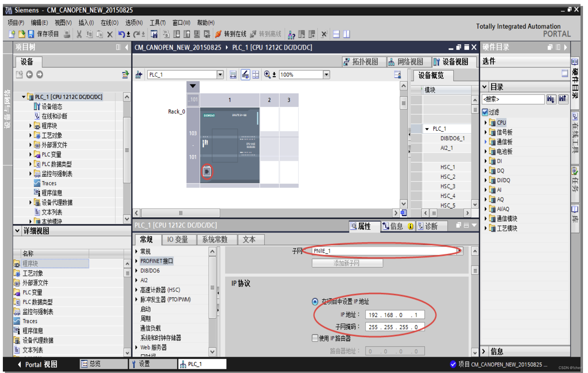
Task: Open the 系统常数 tab
Action: [x=215, y=240]
